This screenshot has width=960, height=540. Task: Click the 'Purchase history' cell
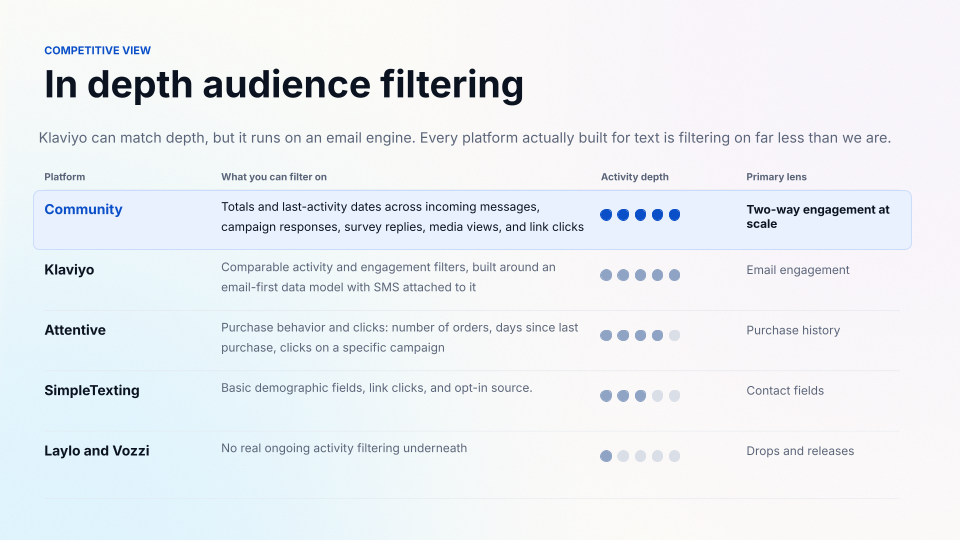click(x=793, y=331)
